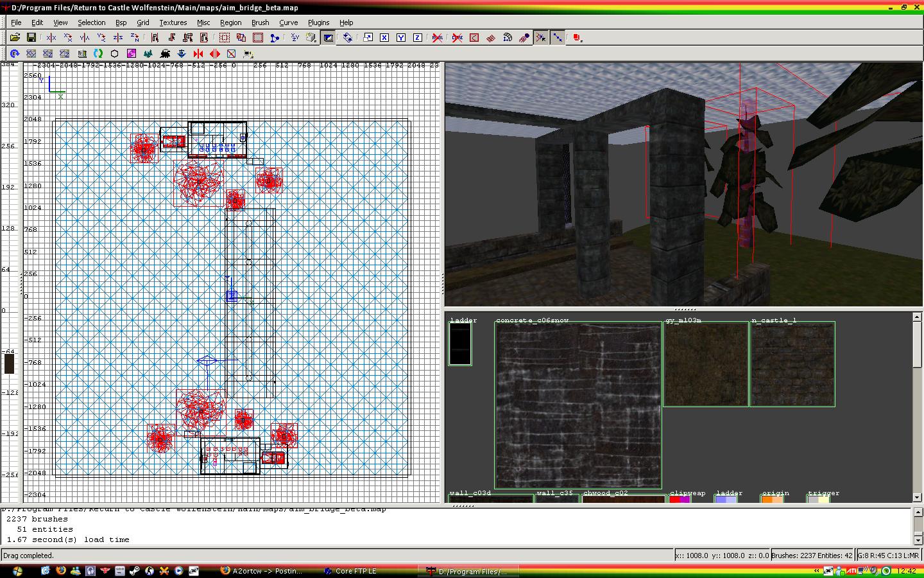This screenshot has width=924, height=578.
Task: Click the red mesh patch icon
Action: [x=491, y=38]
